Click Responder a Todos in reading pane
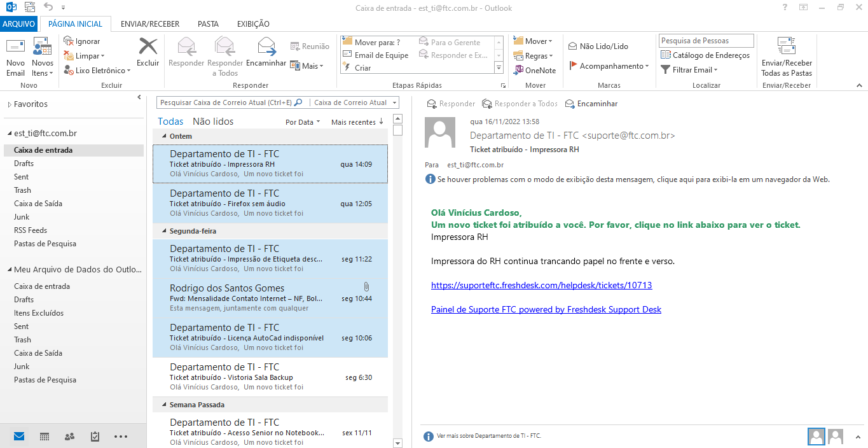The height and width of the screenshot is (448, 868). pos(520,104)
